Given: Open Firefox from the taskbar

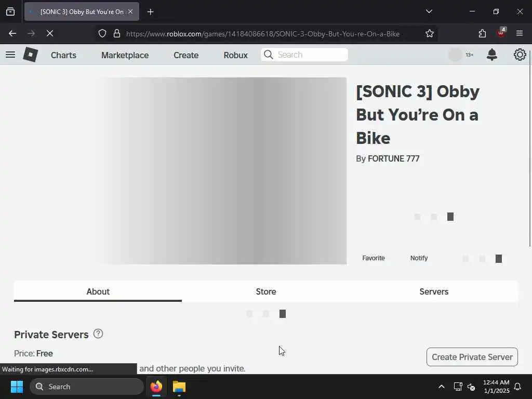Looking at the screenshot, I should (156, 387).
